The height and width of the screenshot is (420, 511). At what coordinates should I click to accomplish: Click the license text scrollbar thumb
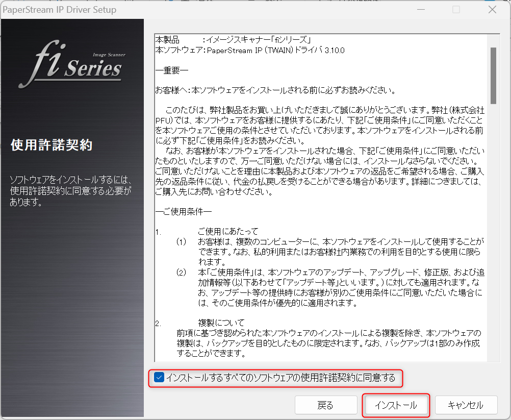[493, 76]
